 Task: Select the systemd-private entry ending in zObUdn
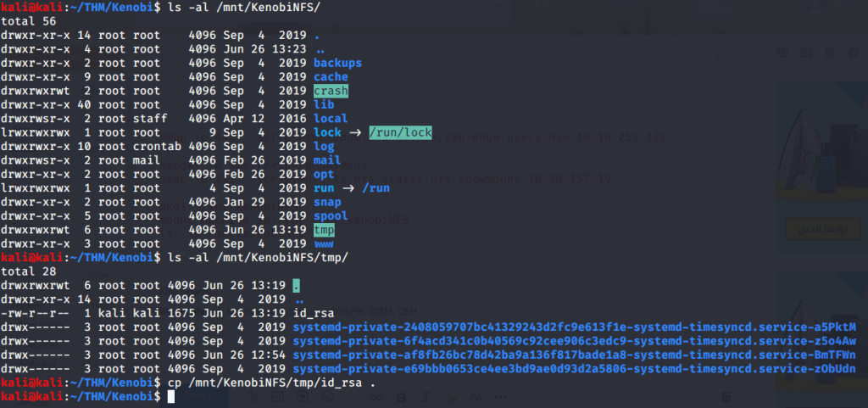coord(574,368)
